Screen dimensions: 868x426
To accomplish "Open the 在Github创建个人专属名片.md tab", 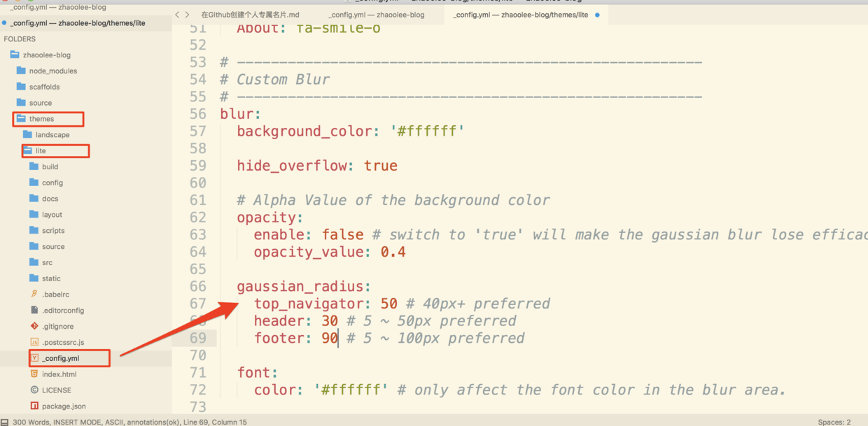I will [250, 15].
